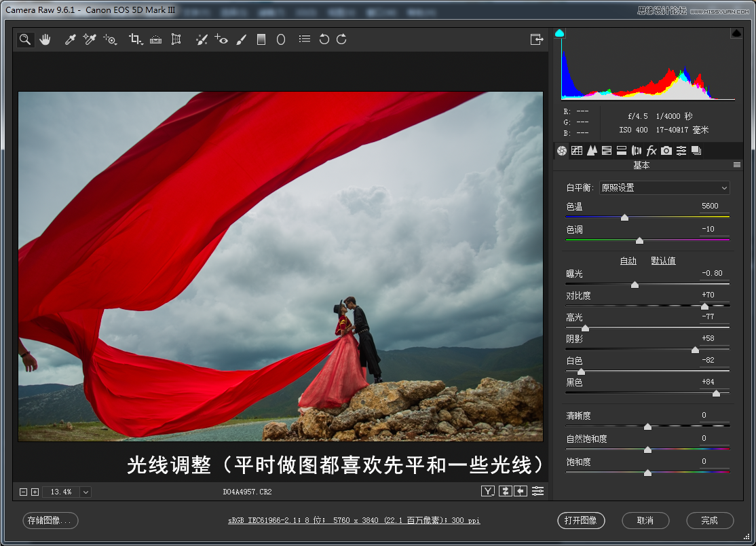Screen dimensions: 756x546
Task: Adjust the 饱和度 saturation slider handle
Action: click(x=647, y=473)
